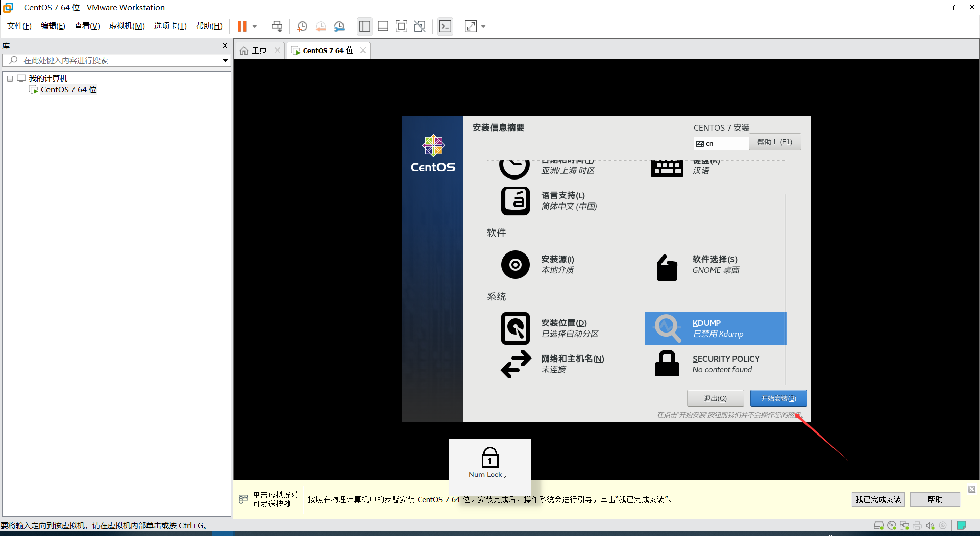Image resolution: width=980 pixels, height=536 pixels.
Task: Close the CentOS 7 64 位 tab
Action: point(363,50)
